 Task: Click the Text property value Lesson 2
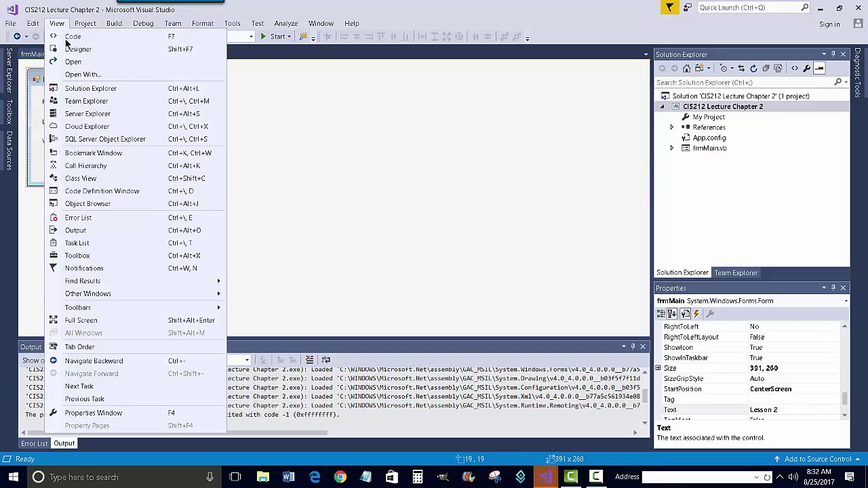coord(764,410)
